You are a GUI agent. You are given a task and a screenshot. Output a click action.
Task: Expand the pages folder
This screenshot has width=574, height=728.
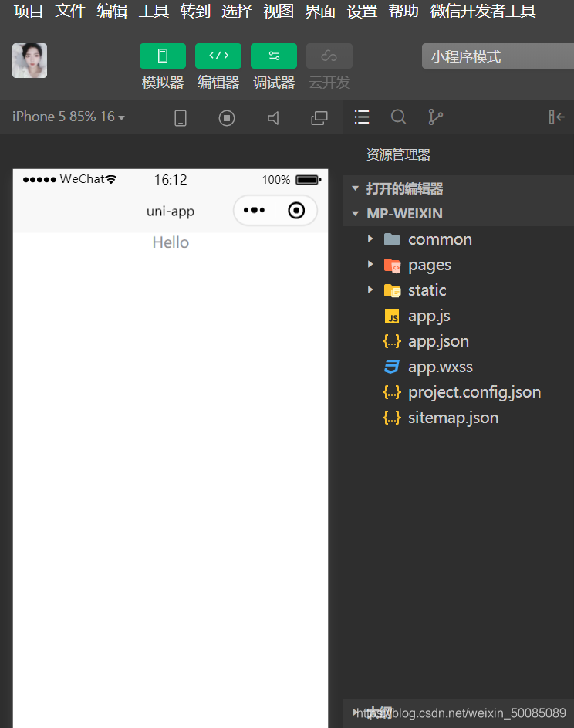tap(429, 265)
